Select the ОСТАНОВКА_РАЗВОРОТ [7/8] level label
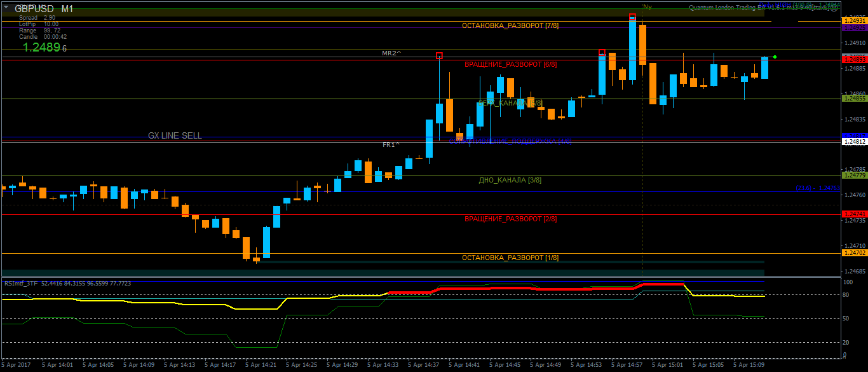The height and width of the screenshot is (372, 868). coord(510,25)
